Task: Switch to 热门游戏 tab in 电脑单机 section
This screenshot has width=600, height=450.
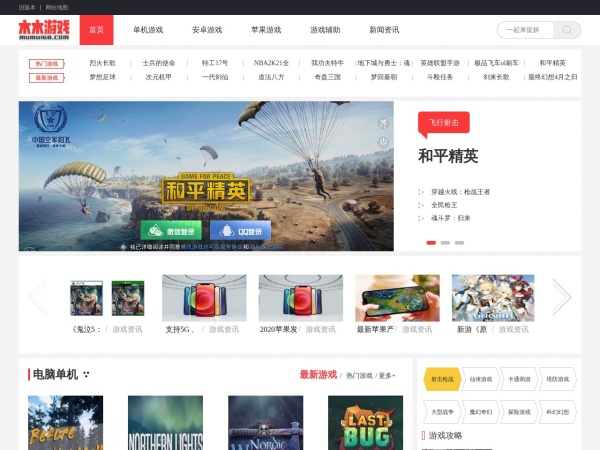Action: [359, 376]
